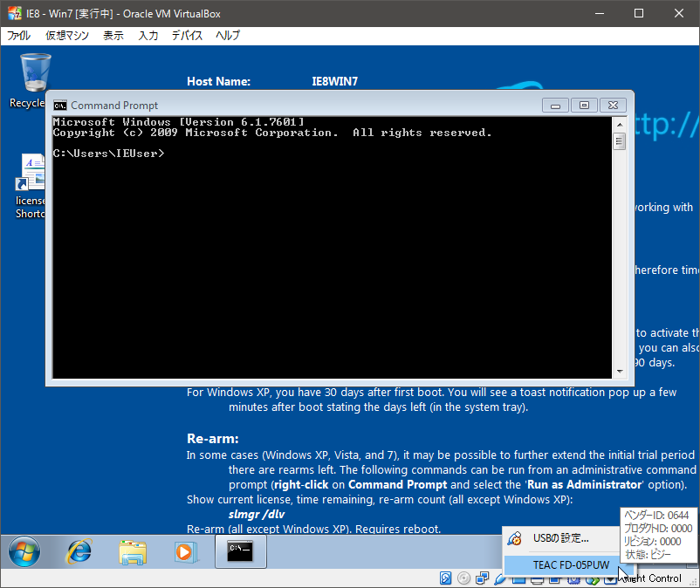This screenshot has height=588, width=700.
Task: Click the 'Right Control' host key indicator
Action: click(652, 578)
